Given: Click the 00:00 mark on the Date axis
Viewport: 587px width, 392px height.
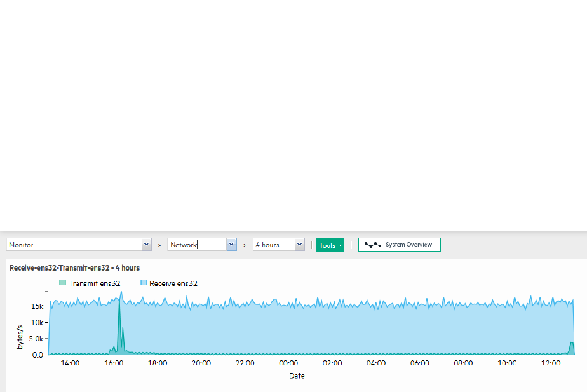Looking at the screenshot, I should [x=288, y=363].
